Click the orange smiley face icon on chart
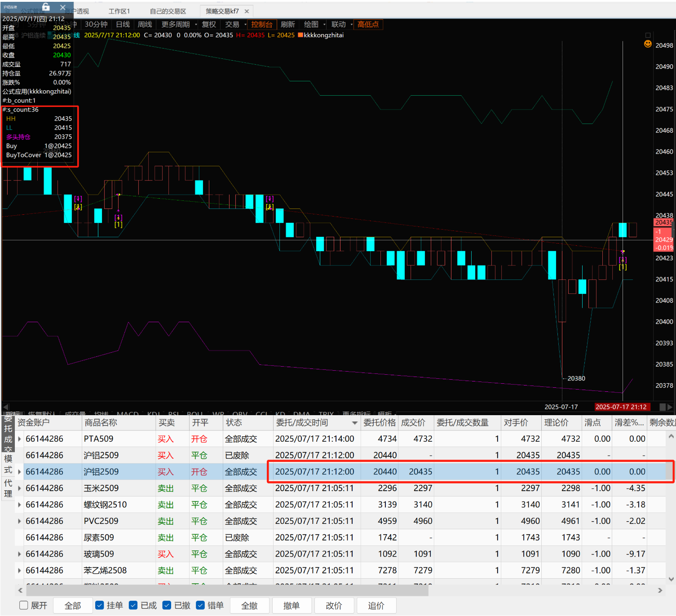This screenshot has width=676, height=616. tap(648, 44)
